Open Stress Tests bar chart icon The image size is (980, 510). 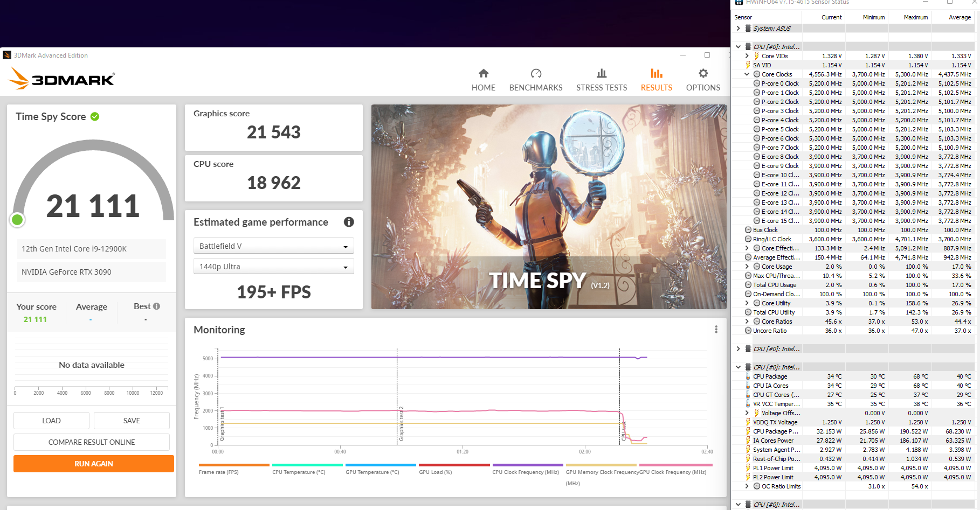click(602, 73)
